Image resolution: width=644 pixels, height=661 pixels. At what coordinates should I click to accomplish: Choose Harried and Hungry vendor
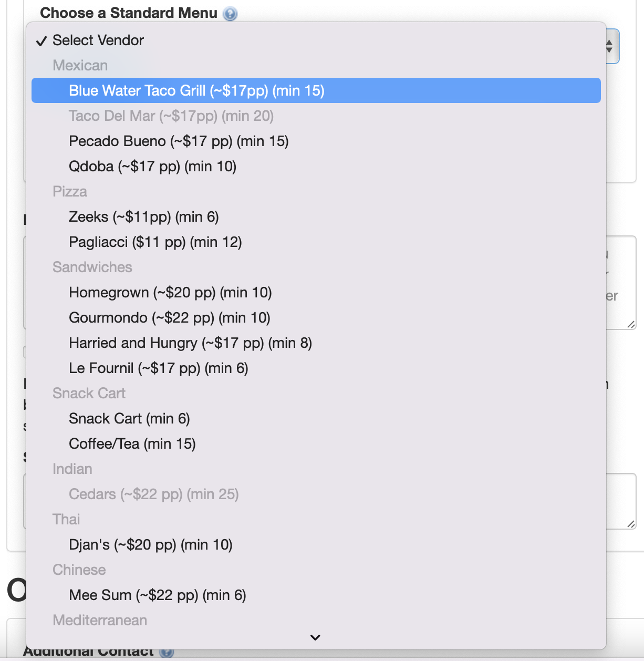click(190, 343)
